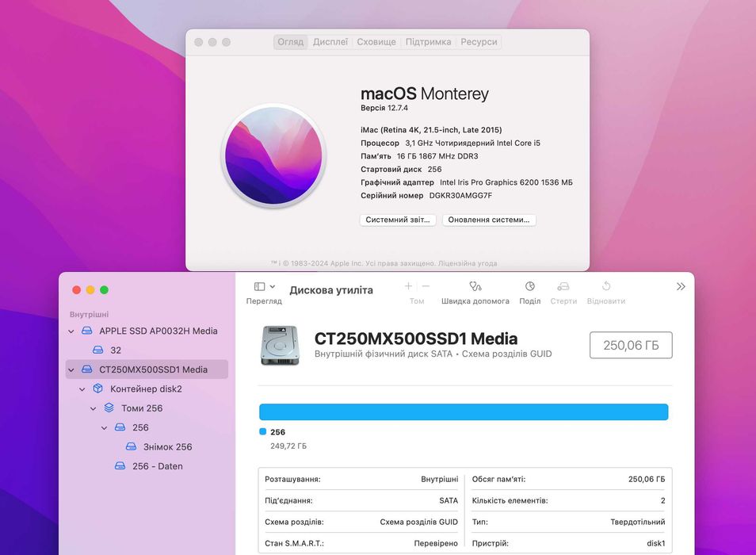Click the Тип value Твердотільний
756x555 pixels.
click(638, 522)
